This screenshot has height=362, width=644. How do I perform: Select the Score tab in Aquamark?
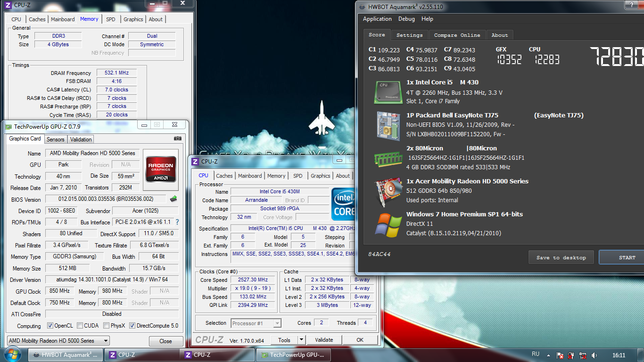pyautogui.click(x=377, y=34)
